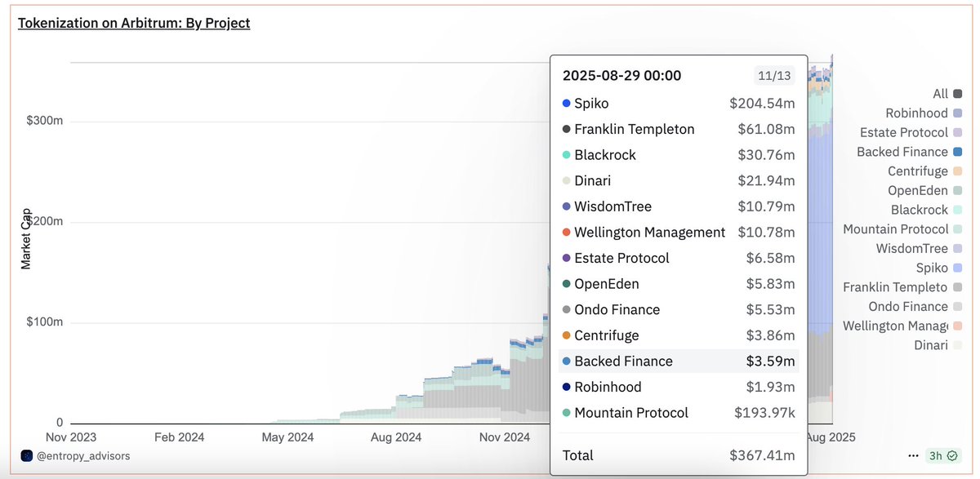Viewport: 980px width, 479px height.
Task: Select the Estate Protocol name in the tooltip
Action: 621,258
